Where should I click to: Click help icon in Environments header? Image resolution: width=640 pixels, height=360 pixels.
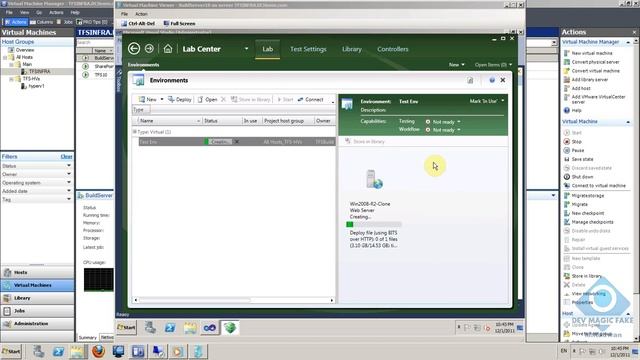click(492, 80)
